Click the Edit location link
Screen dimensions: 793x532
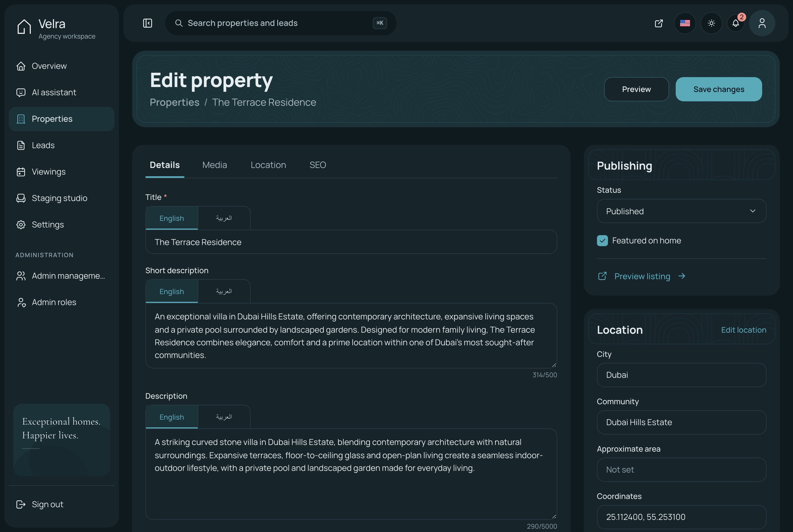pos(743,330)
